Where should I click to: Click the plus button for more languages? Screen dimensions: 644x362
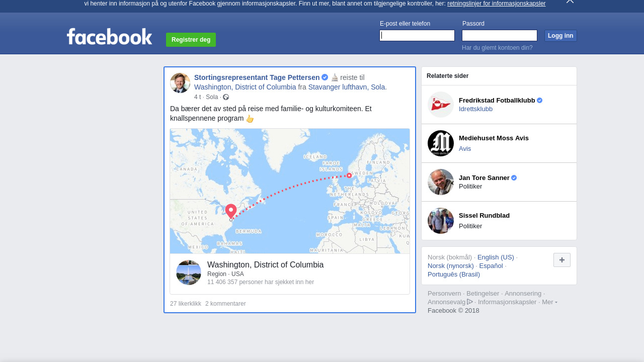click(x=562, y=260)
